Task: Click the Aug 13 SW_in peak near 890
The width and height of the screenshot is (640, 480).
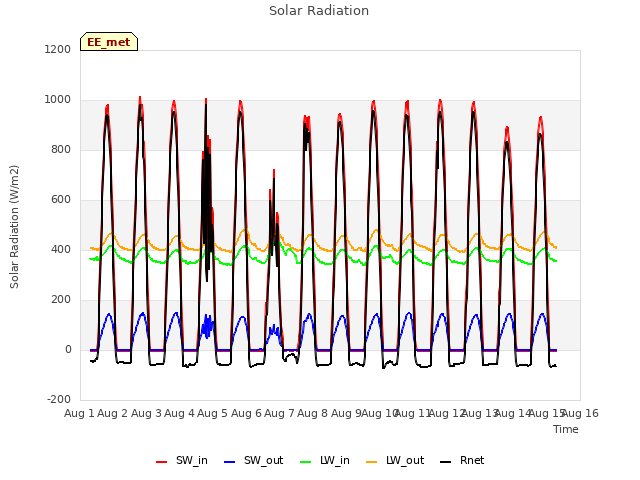Action: point(507,128)
